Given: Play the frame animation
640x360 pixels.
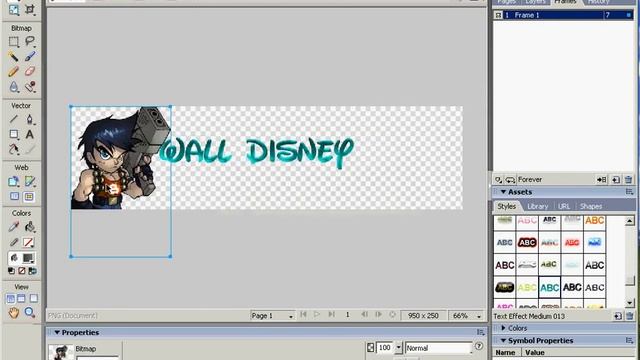Looking at the screenshot, I should click(x=317, y=315).
